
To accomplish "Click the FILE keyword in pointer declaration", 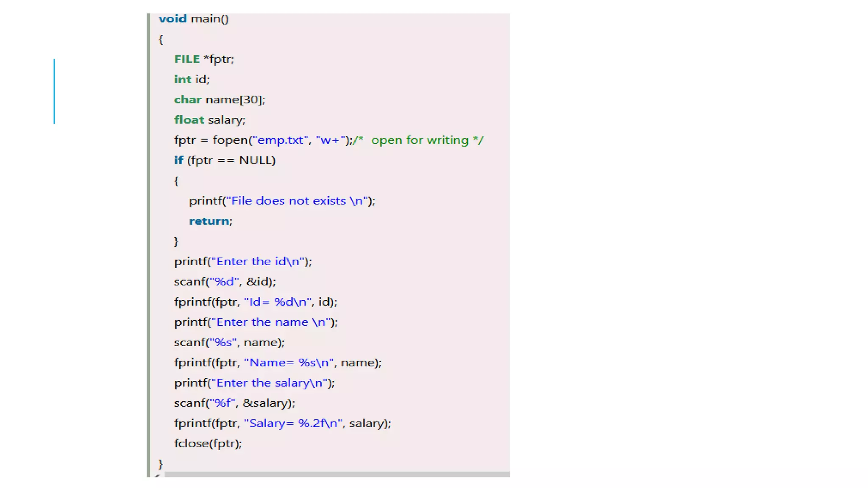I will (187, 59).
